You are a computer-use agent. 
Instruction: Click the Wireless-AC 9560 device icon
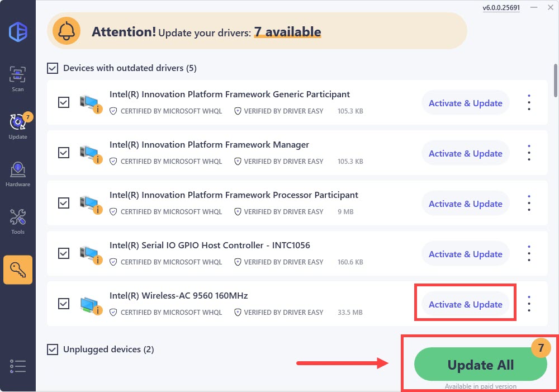[x=89, y=304]
